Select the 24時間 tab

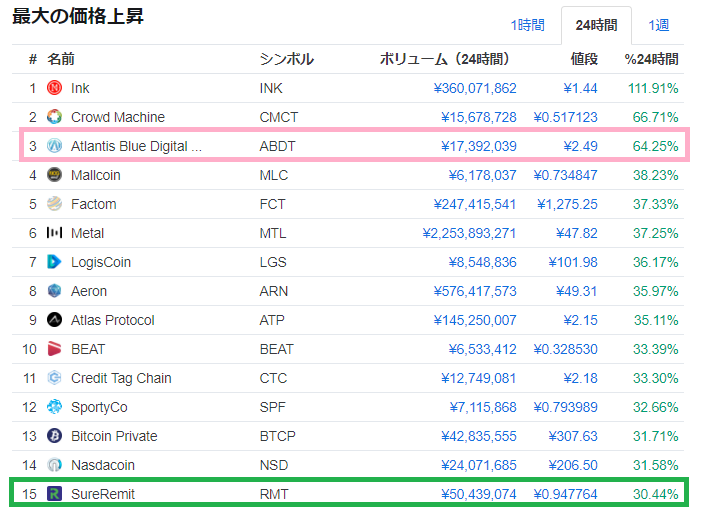[x=596, y=25]
